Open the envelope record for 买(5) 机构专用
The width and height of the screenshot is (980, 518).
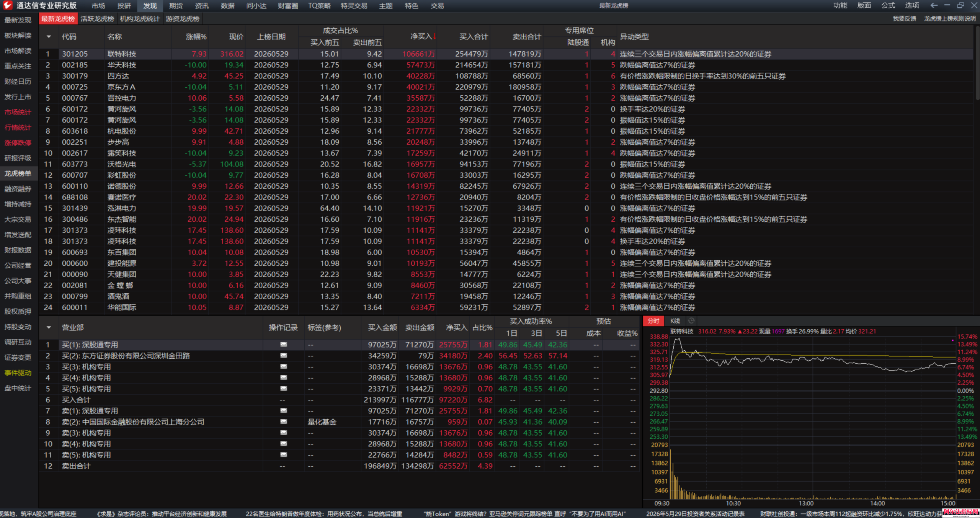pos(284,389)
